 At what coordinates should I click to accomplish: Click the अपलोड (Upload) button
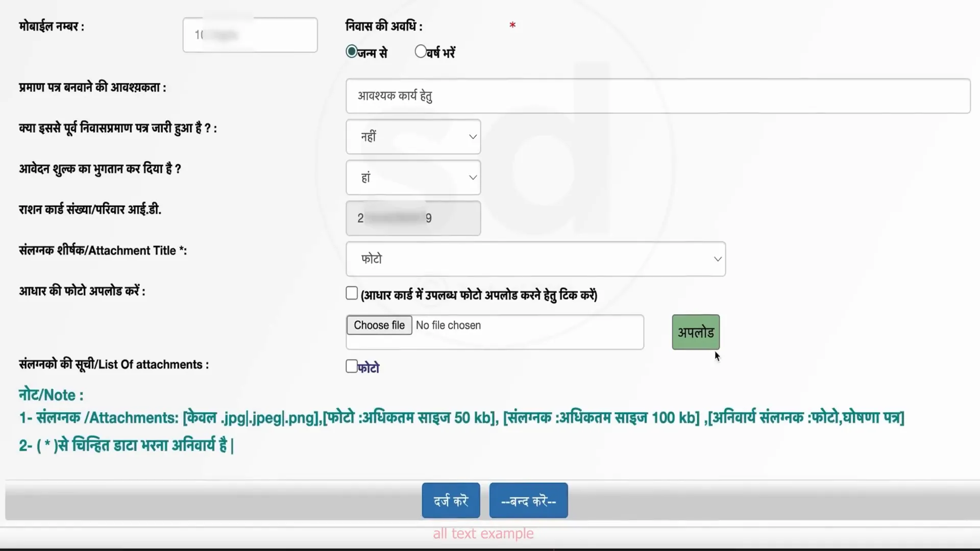tap(695, 332)
